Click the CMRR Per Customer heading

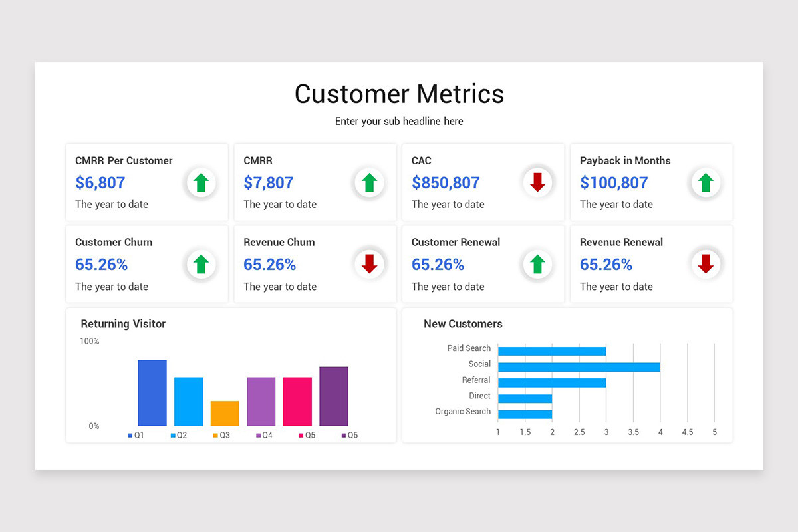click(x=124, y=160)
